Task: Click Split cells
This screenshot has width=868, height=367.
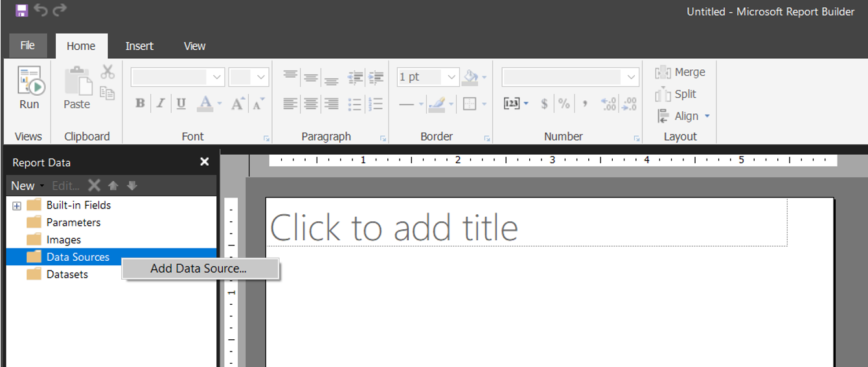Action: pos(676,95)
